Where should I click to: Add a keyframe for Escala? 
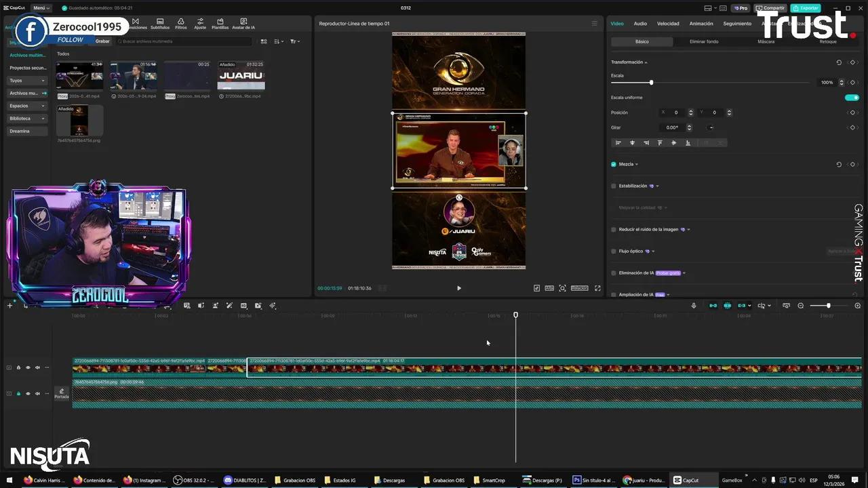click(x=852, y=83)
